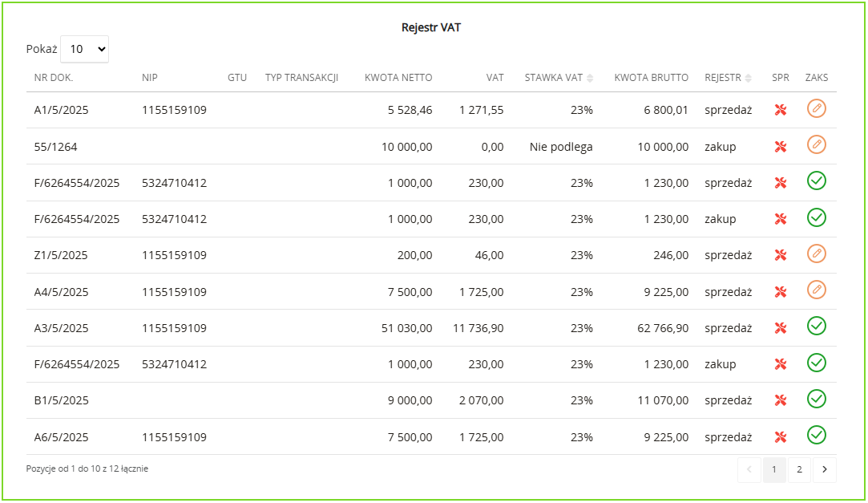Go to the next page using the right chevron
868x503 pixels.
[825, 470]
